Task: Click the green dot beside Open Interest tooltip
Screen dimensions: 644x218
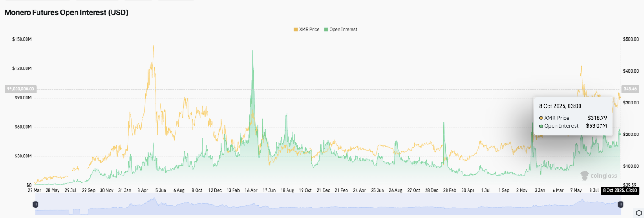Action: (x=542, y=126)
